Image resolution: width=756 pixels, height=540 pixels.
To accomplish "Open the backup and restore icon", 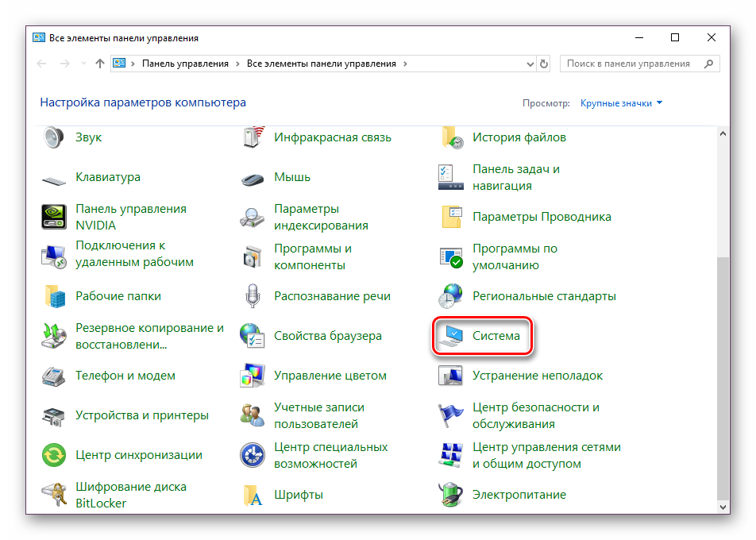I will click(53, 336).
